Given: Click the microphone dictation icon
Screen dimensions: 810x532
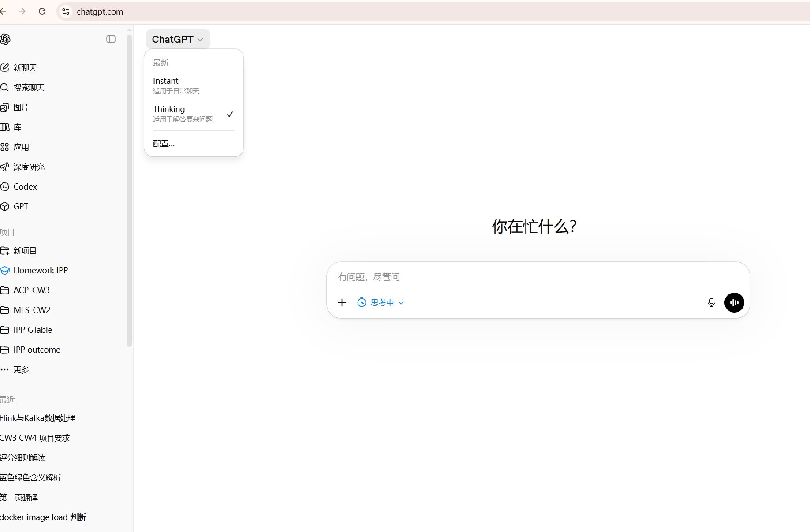Looking at the screenshot, I should pyautogui.click(x=711, y=302).
